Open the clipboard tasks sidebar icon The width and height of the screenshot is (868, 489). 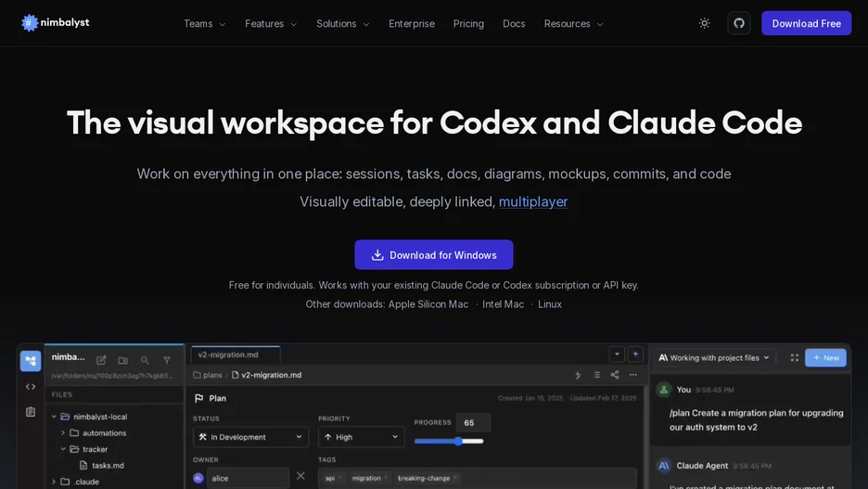[x=31, y=411]
